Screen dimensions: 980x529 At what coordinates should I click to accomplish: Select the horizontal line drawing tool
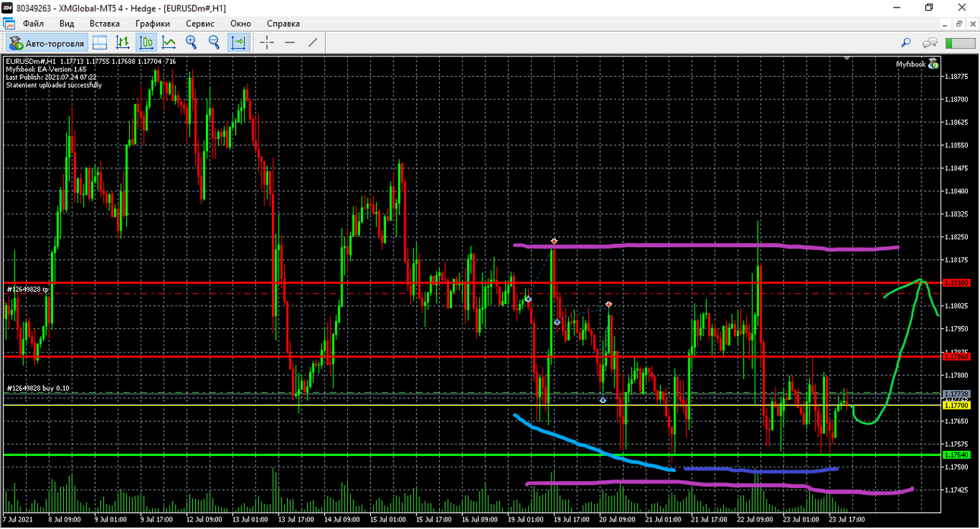pyautogui.click(x=289, y=43)
